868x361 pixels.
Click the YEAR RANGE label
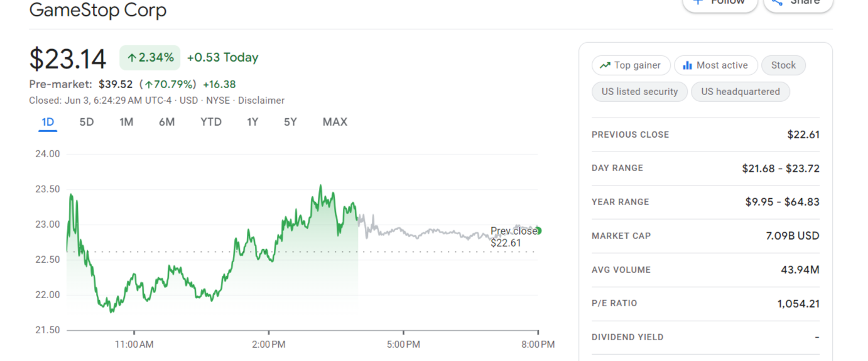(x=621, y=202)
